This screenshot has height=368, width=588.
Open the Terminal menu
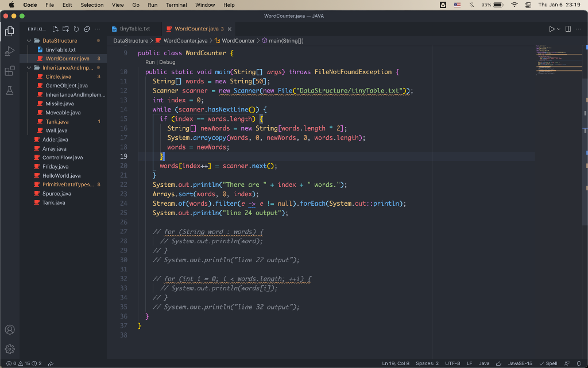(176, 5)
